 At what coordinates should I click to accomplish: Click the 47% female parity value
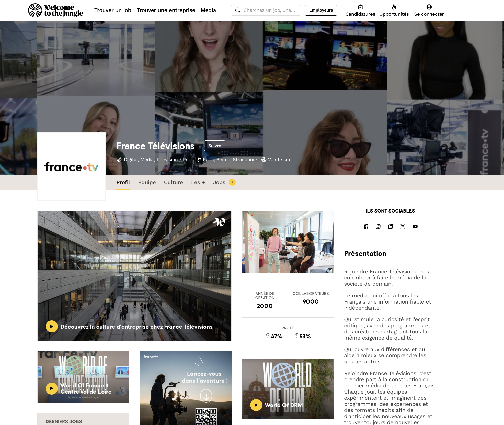point(277,337)
